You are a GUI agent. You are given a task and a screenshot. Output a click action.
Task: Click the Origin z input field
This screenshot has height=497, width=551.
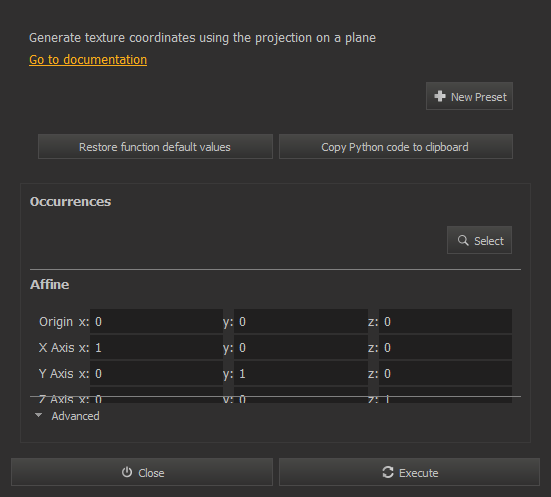click(445, 321)
